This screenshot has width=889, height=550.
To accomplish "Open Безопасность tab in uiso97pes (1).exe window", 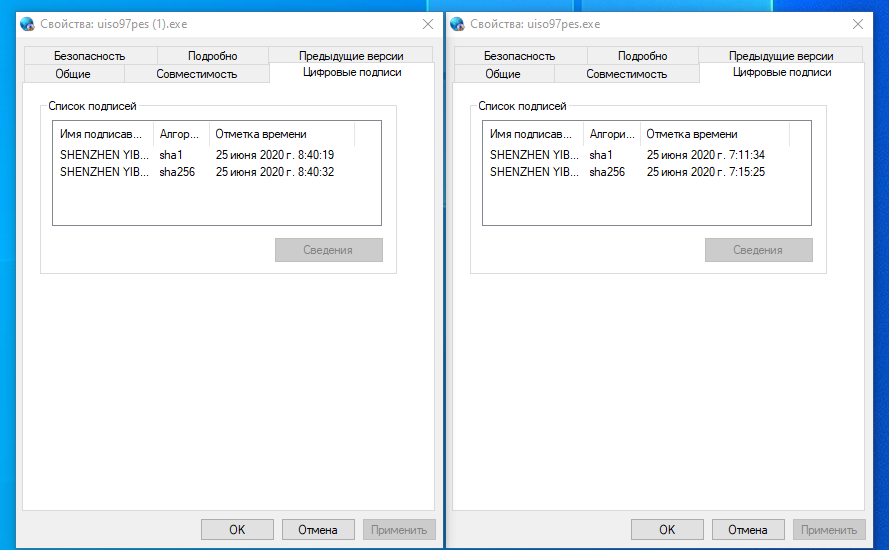I will click(90, 56).
